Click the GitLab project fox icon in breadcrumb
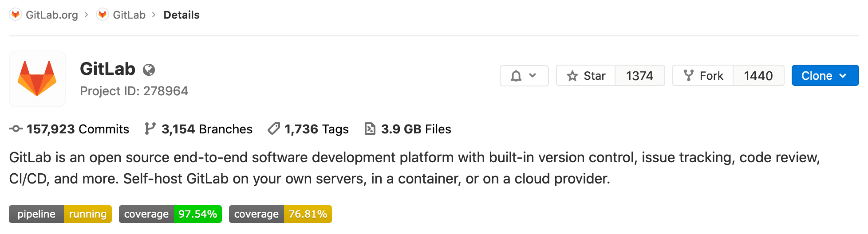 click(103, 15)
